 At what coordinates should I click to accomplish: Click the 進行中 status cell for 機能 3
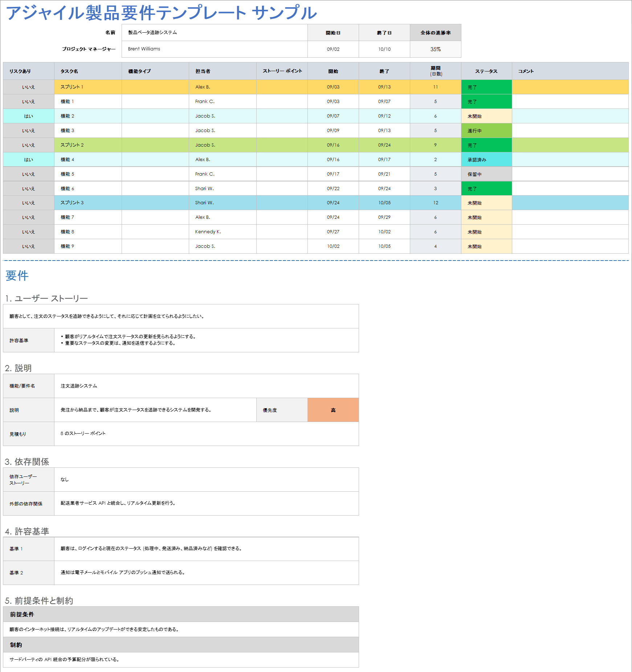486,131
